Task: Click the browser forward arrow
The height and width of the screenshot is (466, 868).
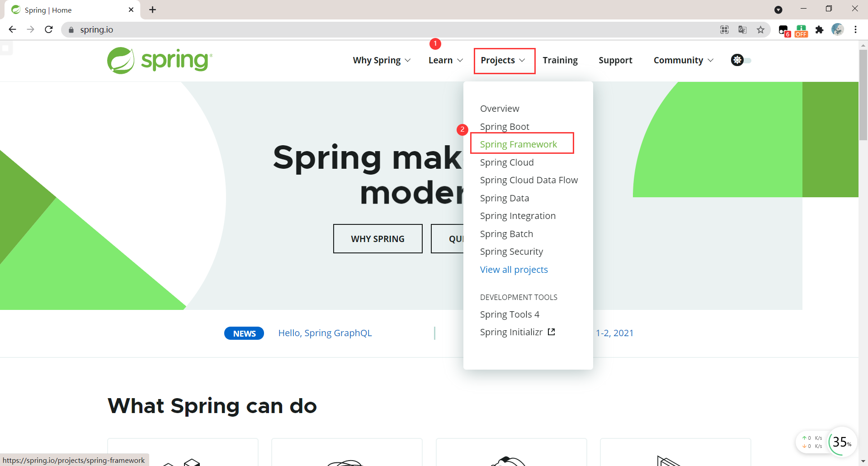Action: (30, 29)
